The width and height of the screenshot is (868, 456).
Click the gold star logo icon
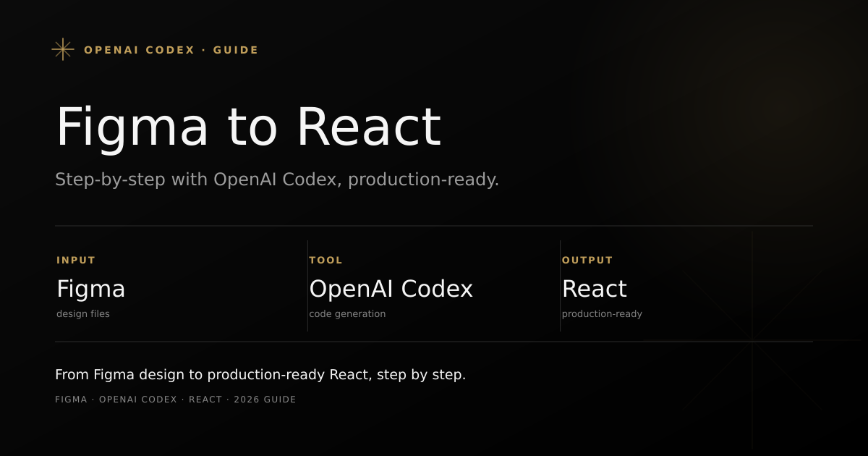tap(63, 49)
